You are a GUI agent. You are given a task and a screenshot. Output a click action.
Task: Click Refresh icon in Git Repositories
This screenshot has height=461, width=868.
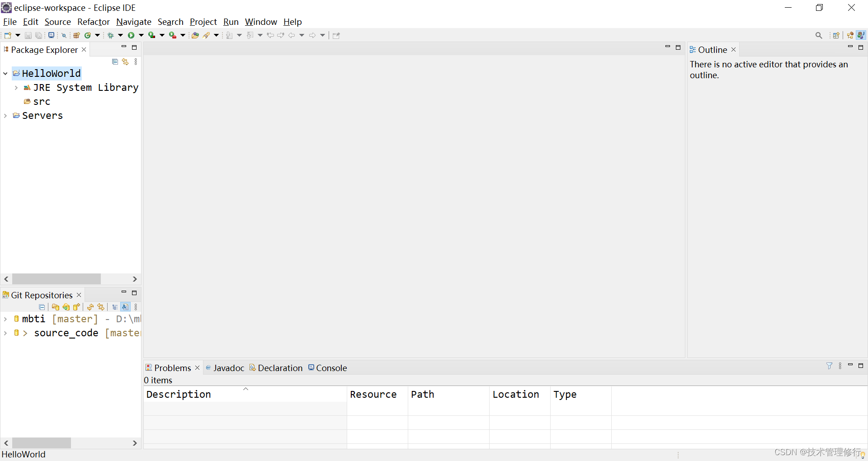click(x=90, y=307)
